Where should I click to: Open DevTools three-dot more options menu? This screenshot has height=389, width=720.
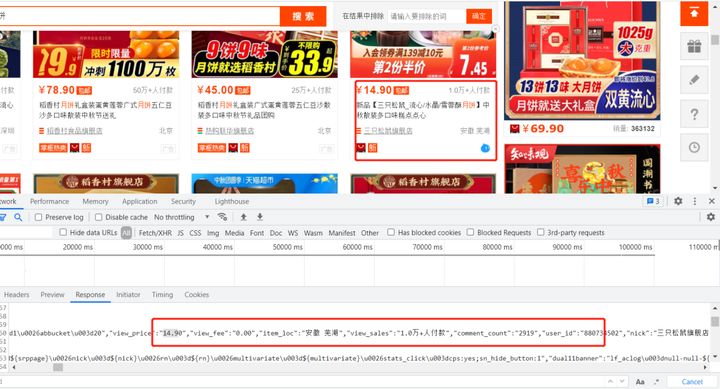point(695,201)
